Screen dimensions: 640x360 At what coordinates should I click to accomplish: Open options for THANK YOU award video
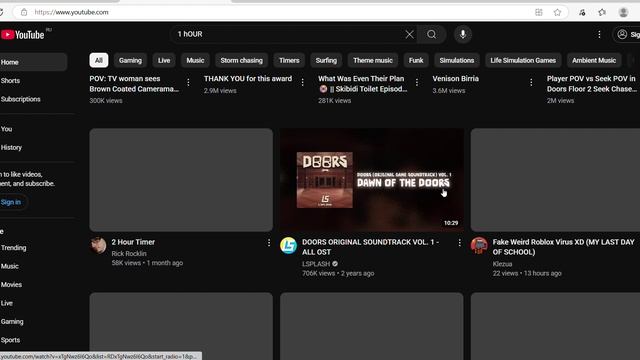pos(302,82)
